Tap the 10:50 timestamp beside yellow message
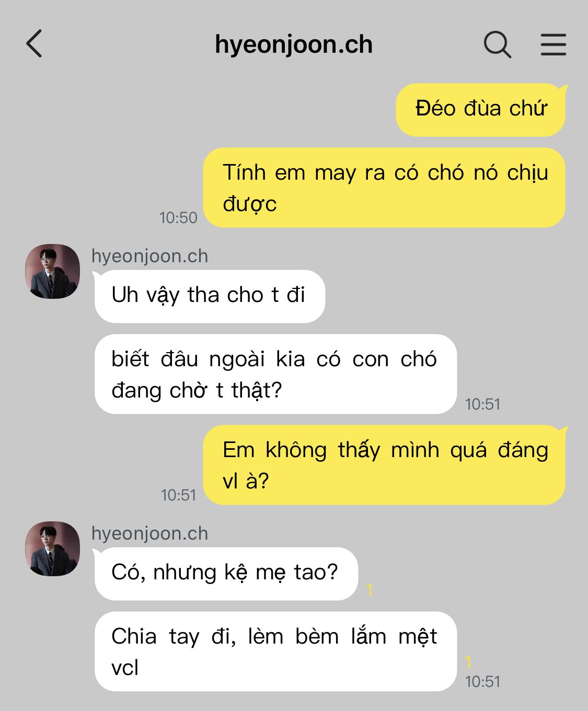 pyautogui.click(x=178, y=217)
